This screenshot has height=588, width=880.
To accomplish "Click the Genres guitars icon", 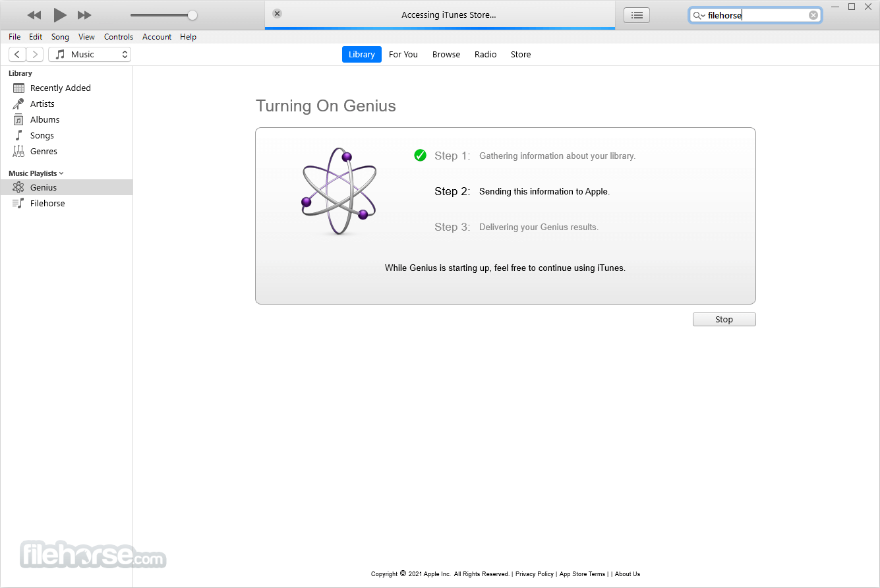I will pos(18,152).
